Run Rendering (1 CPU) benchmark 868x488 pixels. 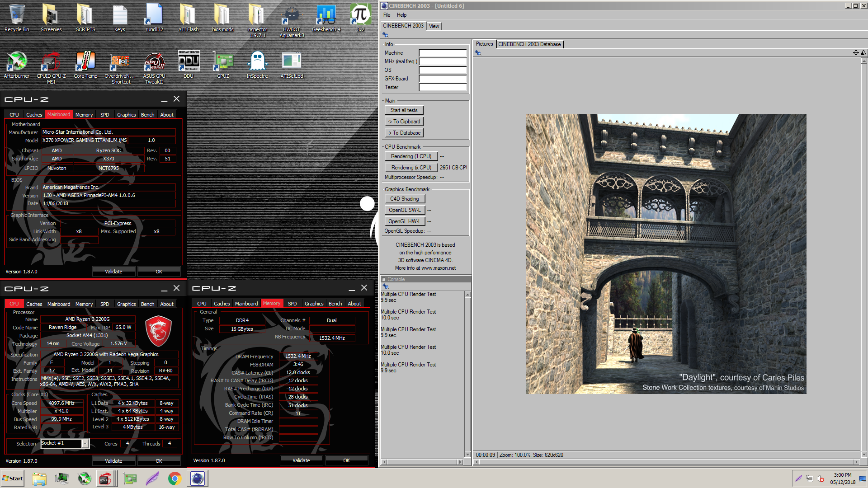411,156
